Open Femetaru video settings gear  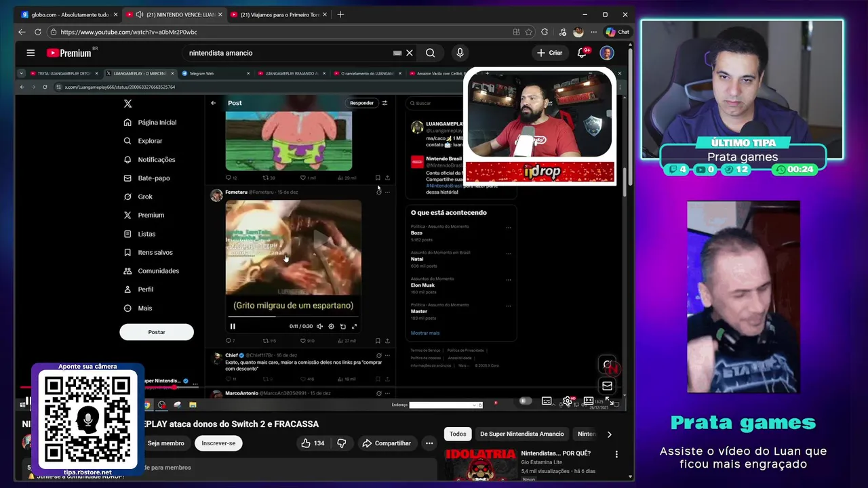tap(331, 326)
